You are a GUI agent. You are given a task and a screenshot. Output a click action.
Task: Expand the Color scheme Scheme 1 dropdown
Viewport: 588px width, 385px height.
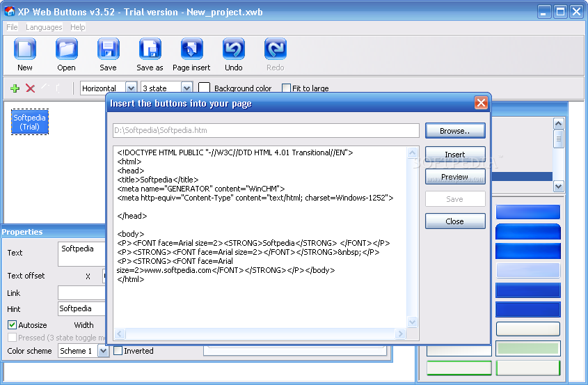[103, 351]
